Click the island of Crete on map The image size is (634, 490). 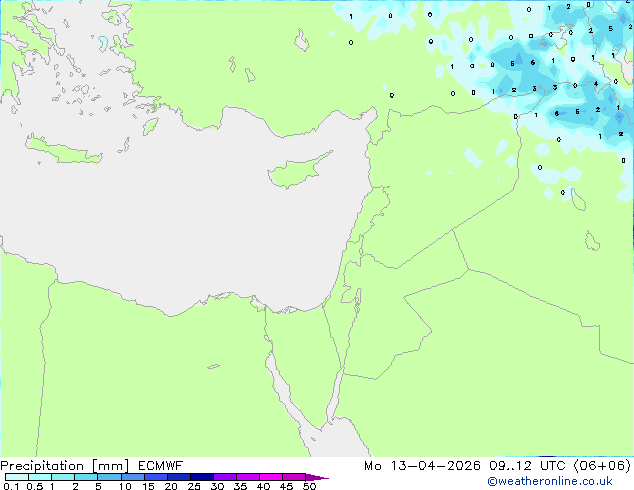[64, 150]
